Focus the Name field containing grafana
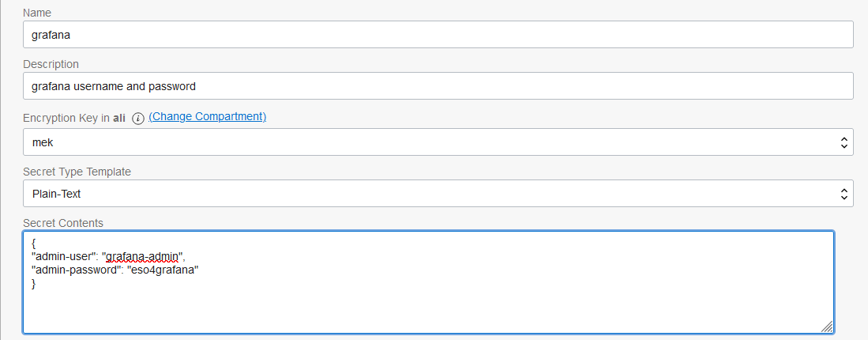868x340 pixels. pos(438,34)
